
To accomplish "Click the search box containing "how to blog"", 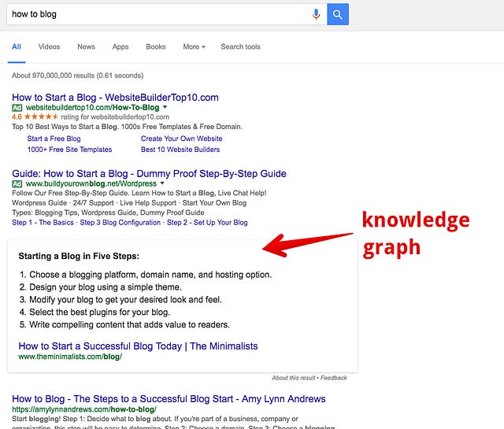I will 166,14.
